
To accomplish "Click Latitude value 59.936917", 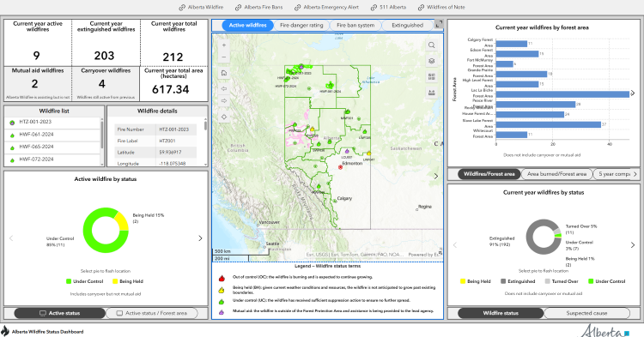I will pos(176,153).
